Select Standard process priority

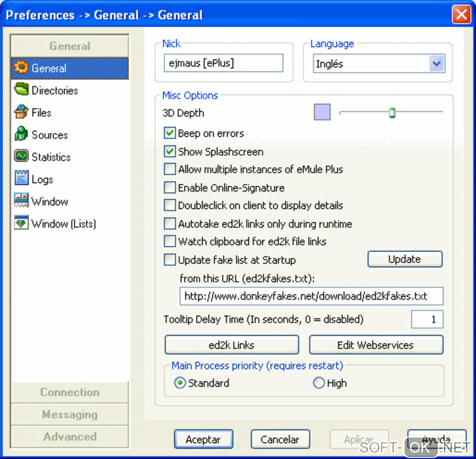coord(180,383)
